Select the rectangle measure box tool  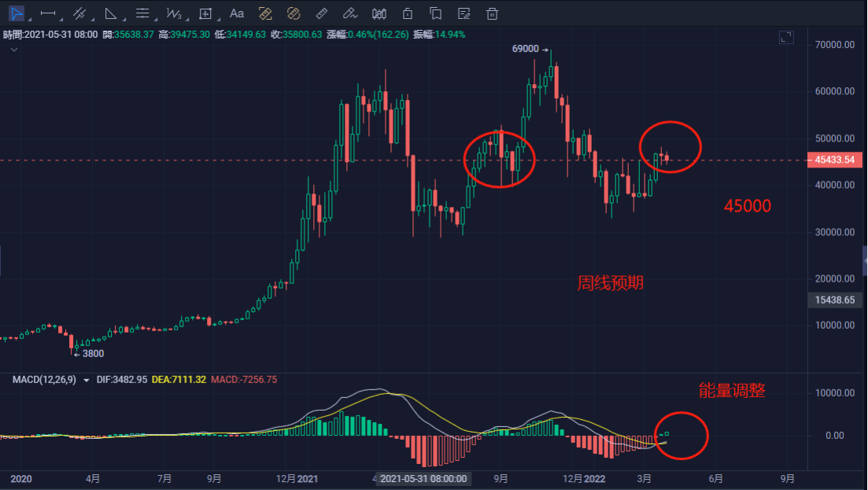point(205,13)
